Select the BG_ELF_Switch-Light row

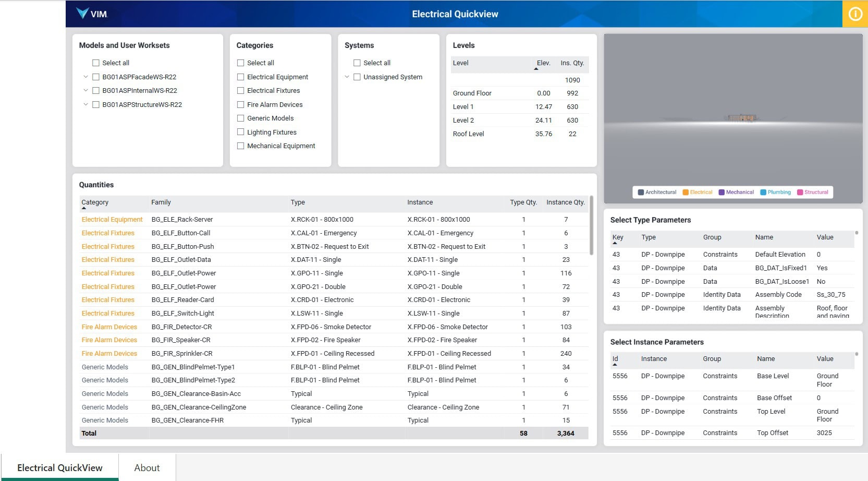coord(334,314)
